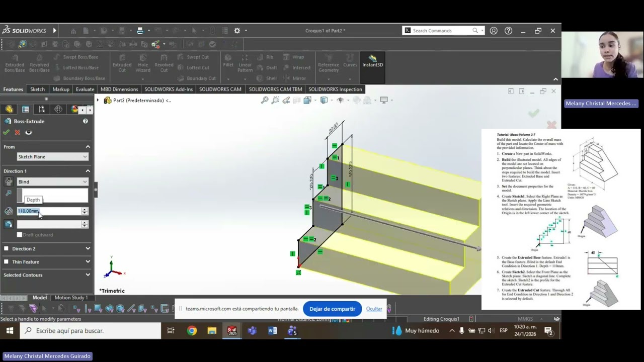The width and height of the screenshot is (644, 362).
Task: Click the Ocultar link
Action: click(374, 309)
